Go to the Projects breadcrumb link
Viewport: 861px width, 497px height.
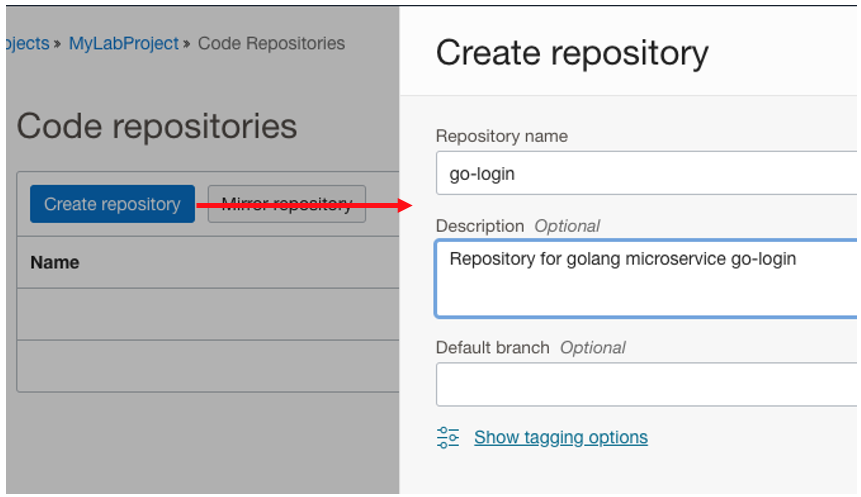click(26, 44)
